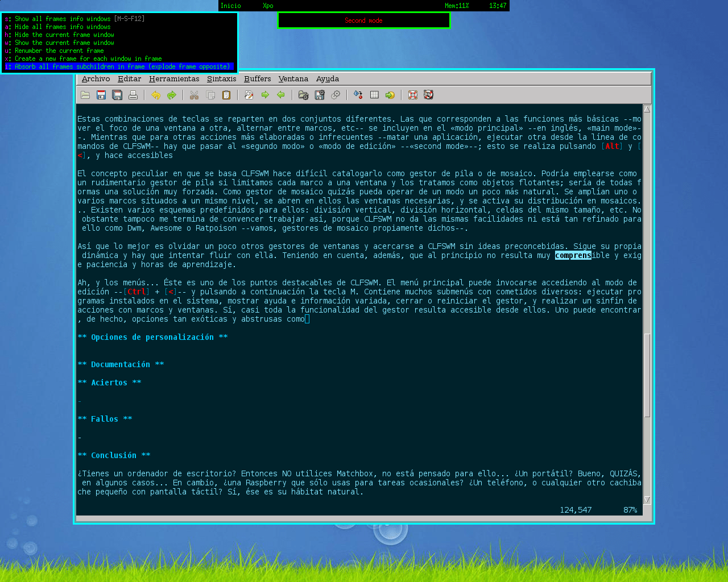
Task: Run a Vim script via the gears icon
Action: pos(336,95)
